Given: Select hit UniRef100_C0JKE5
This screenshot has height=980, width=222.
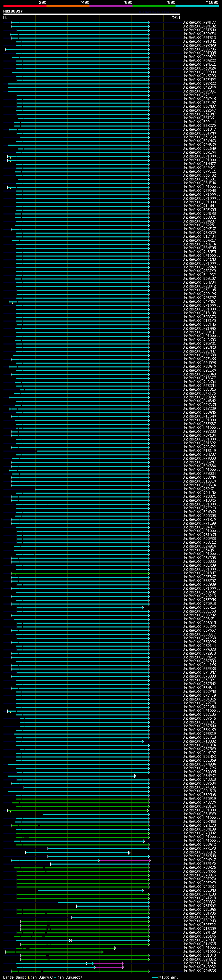Looking at the screenshot, I should click(x=199, y=608).
